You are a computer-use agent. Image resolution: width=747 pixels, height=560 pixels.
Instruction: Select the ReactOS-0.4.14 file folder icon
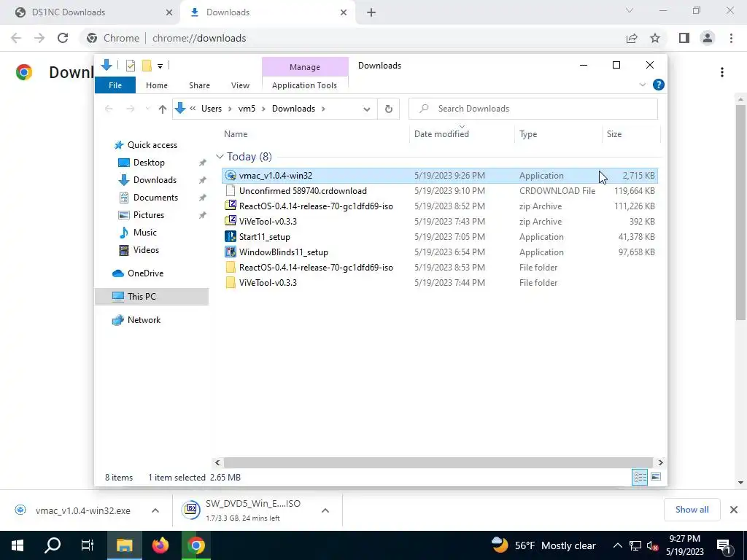[231, 267]
